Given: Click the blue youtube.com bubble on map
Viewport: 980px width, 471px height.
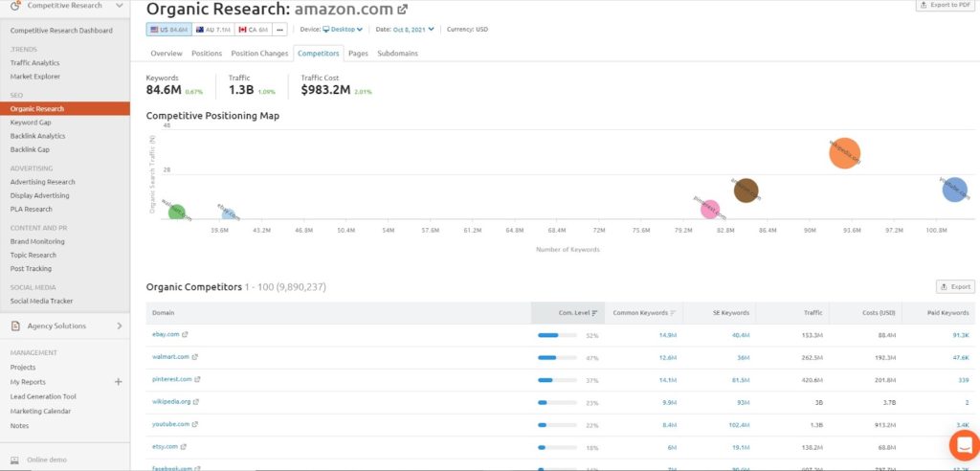Looking at the screenshot, I should (954, 189).
